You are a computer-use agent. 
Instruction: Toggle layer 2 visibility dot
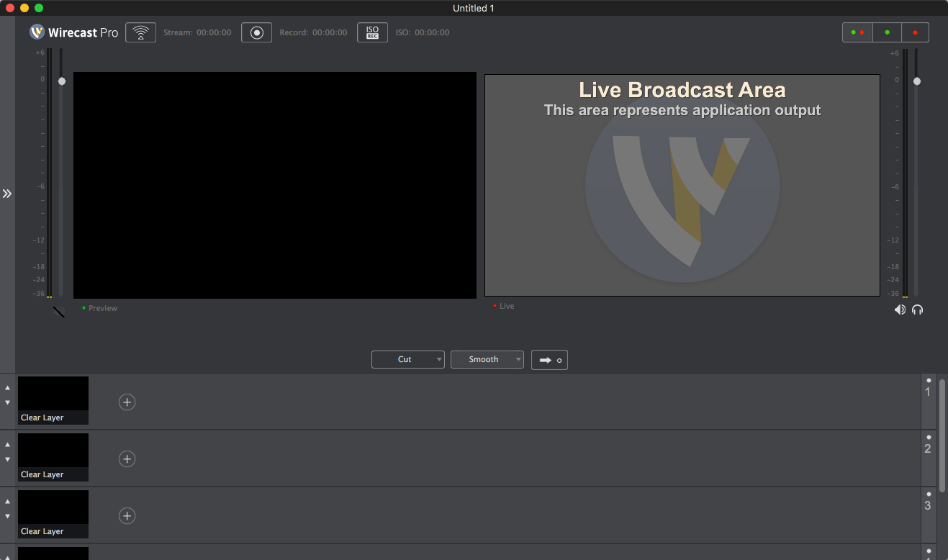[929, 437]
